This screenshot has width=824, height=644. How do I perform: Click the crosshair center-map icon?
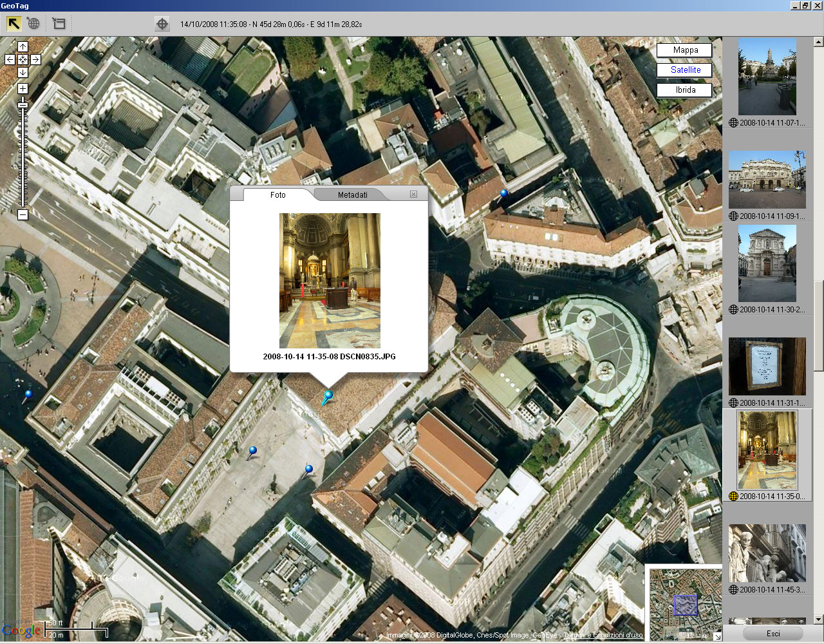click(x=162, y=24)
